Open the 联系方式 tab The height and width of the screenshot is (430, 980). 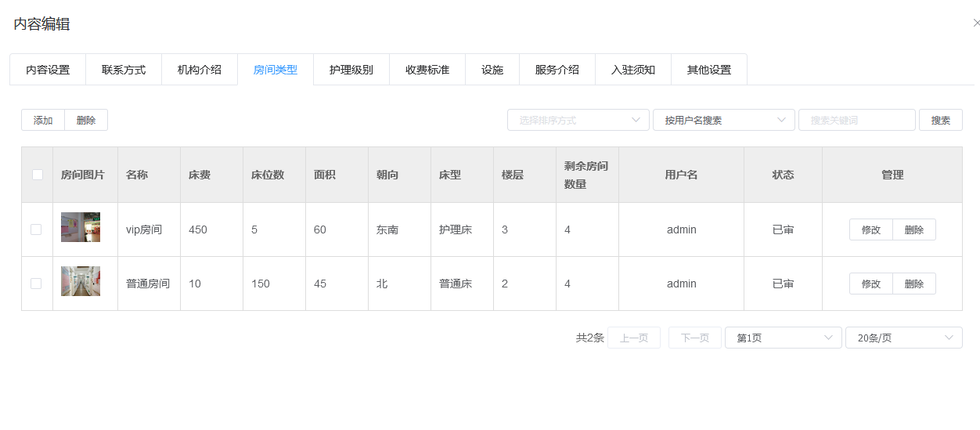pos(124,70)
